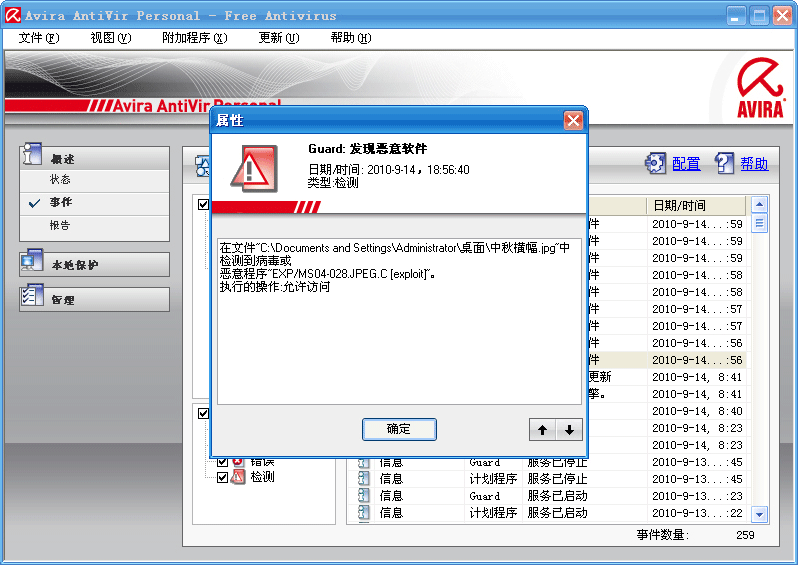Click the Avira logo in title bar

point(13,15)
